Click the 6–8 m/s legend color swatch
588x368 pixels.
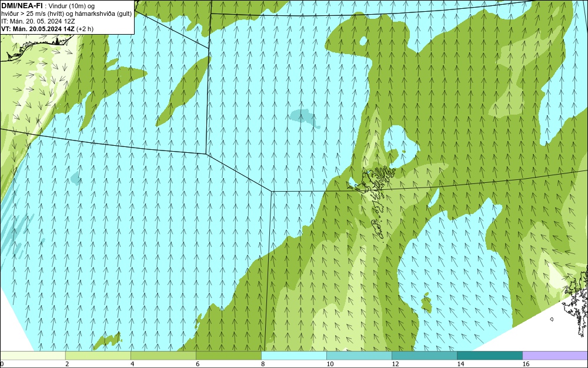[x=228, y=355]
